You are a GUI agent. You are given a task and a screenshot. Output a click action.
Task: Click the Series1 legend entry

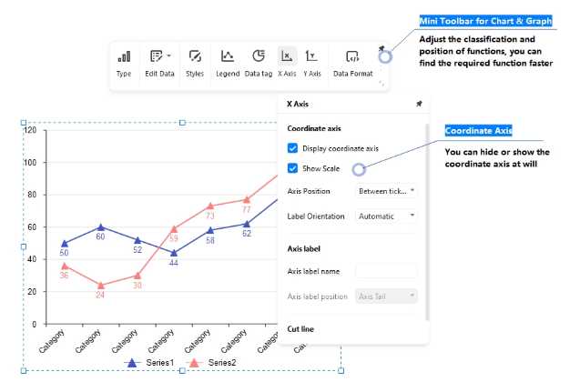[x=148, y=363]
